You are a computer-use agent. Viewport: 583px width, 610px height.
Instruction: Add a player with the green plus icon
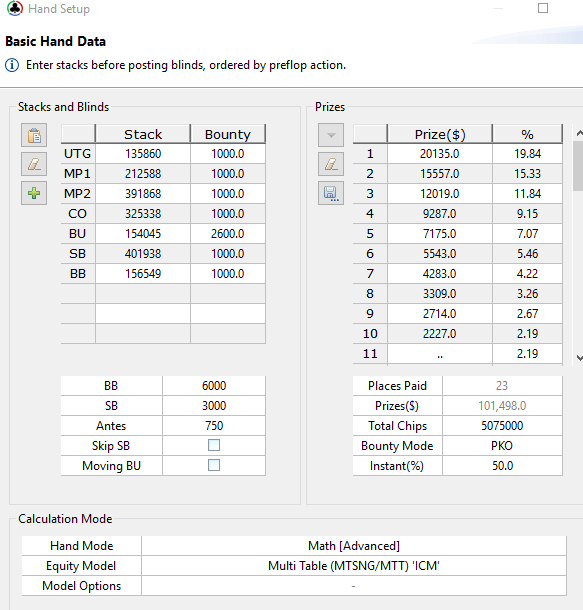pyautogui.click(x=34, y=193)
